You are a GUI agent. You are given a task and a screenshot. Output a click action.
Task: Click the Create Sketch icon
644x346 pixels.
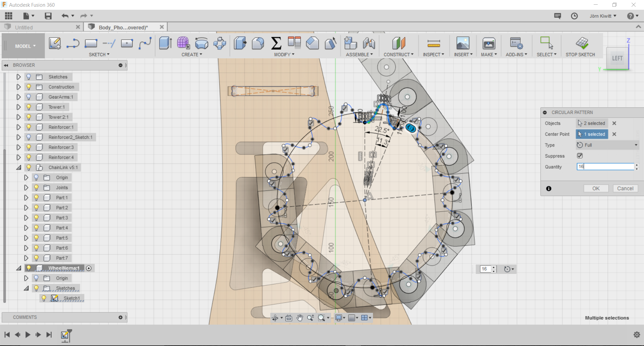[55, 43]
